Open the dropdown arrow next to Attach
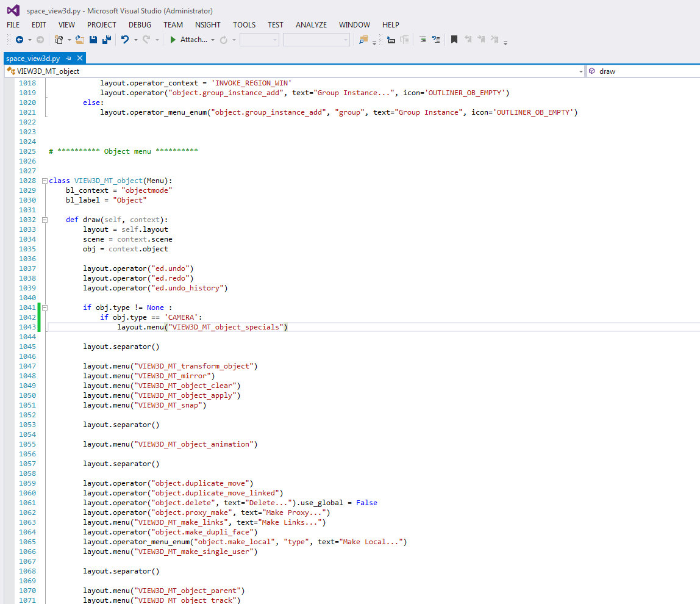The height and width of the screenshot is (604, 700). [x=213, y=40]
